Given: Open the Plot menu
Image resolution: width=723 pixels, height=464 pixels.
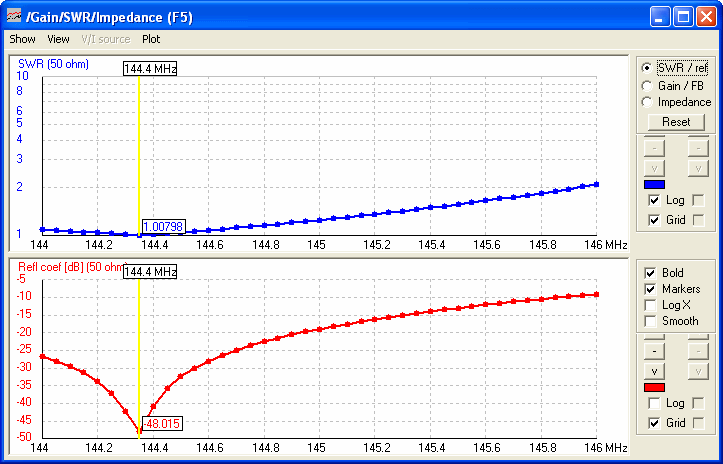Looking at the screenshot, I should (x=151, y=39).
